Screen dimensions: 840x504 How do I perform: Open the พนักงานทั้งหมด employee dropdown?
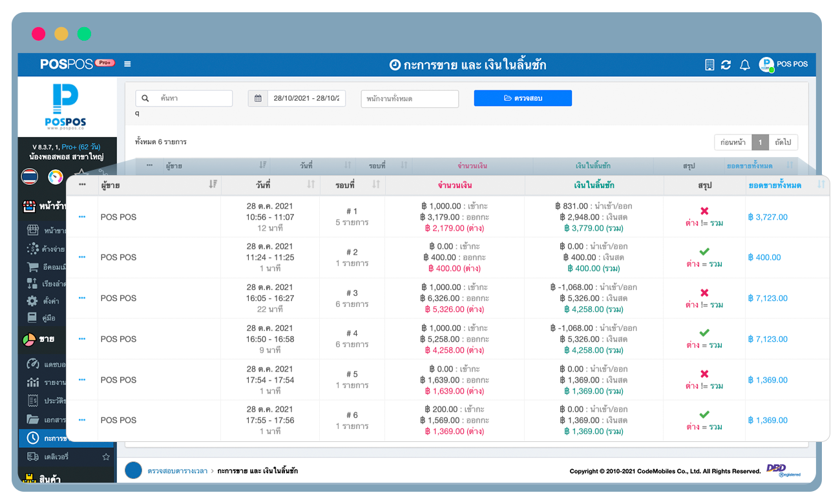click(409, 99)
